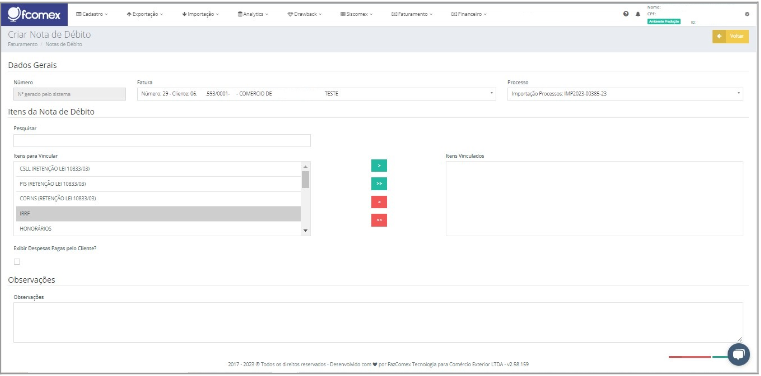Open the Financeiro menu
The width and height of the screenshot is (761, 376).
tap(469, 15)
